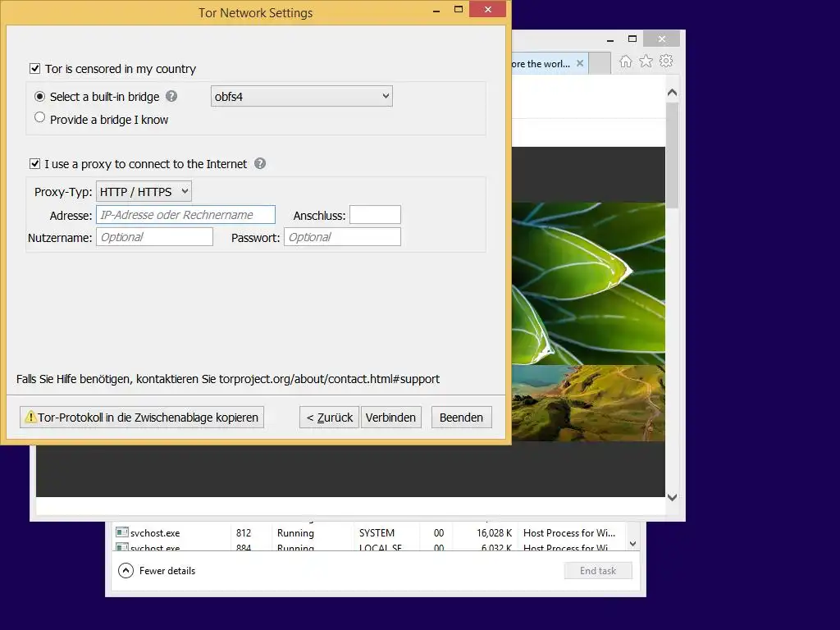Open the browser favorites star icon
The height and width of the screenshot is (630, 840).
(x=646, y=62)
